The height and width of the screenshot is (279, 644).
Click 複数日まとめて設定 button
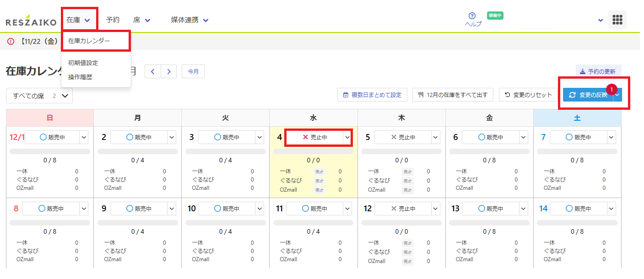pos(372,95)
